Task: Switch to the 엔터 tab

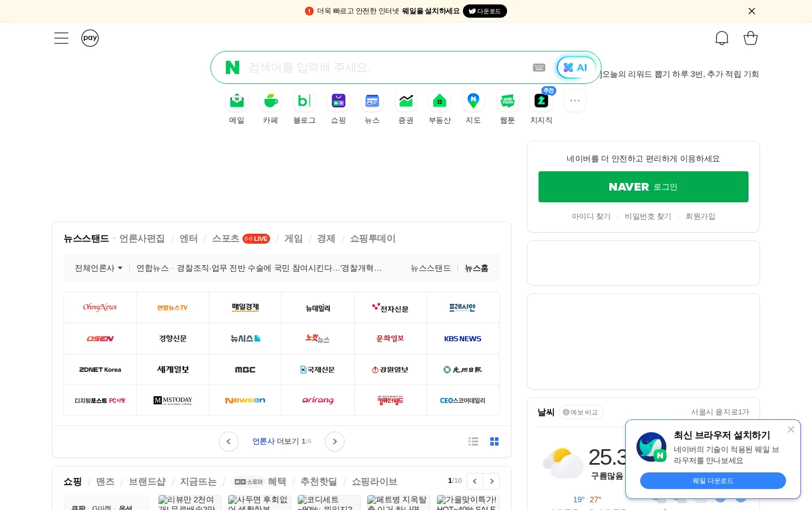Action: pyautogui.click(x=188, y=239)
